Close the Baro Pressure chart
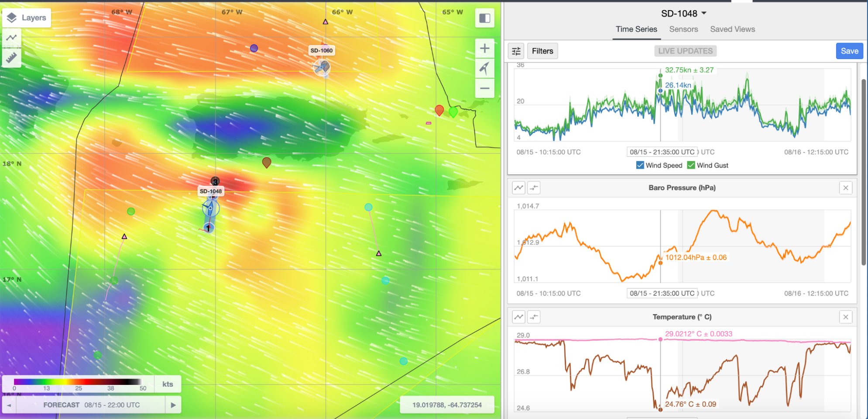 pyautogui.click(x=846, y=188)
